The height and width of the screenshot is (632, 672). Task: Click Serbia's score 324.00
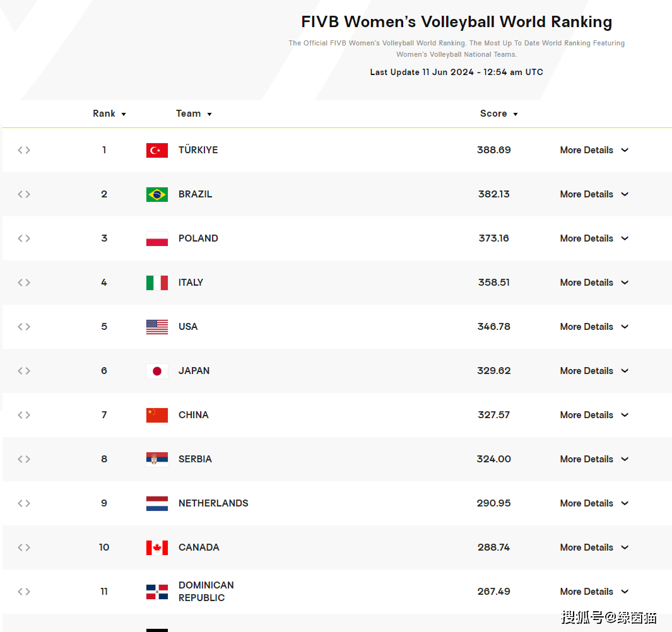(493, 459)
